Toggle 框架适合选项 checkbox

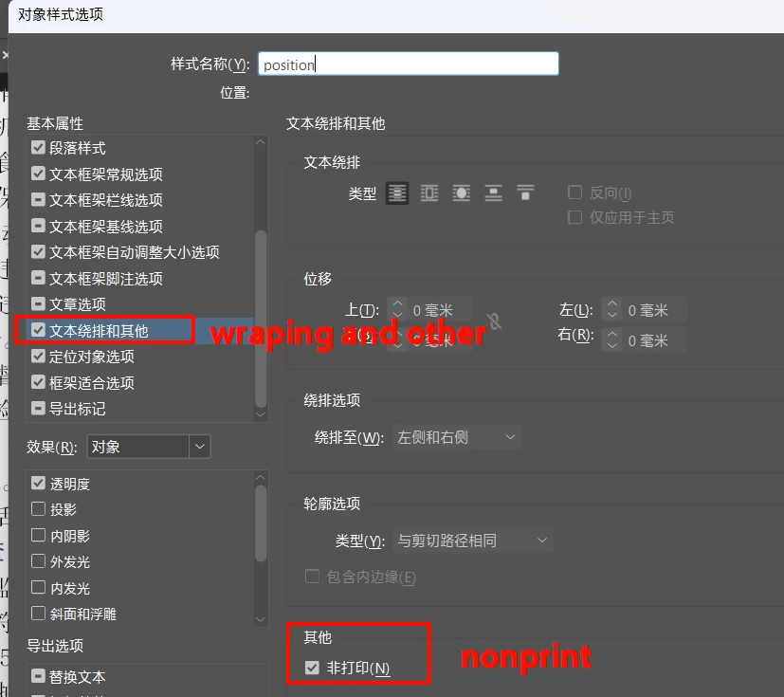coord(38,382)
